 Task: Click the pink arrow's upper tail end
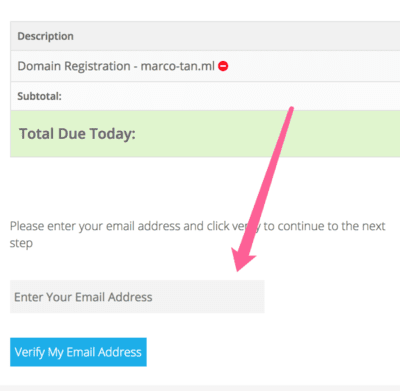291,109
